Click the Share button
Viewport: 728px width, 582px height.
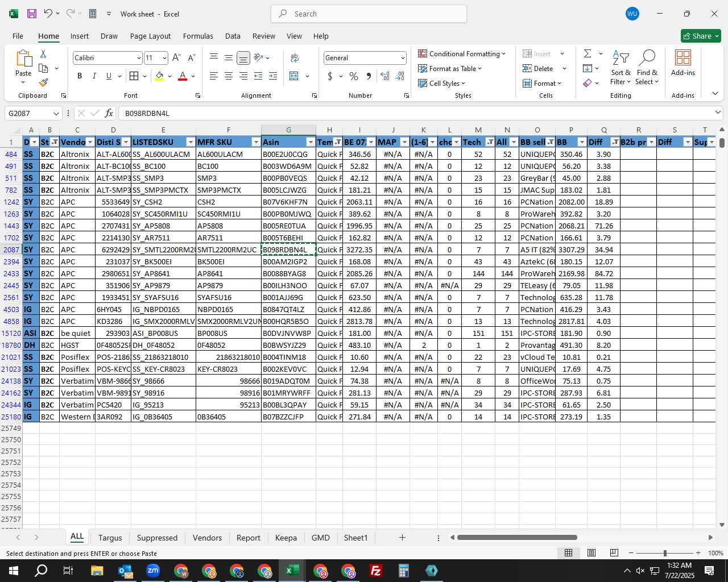[x=701, y=36]
